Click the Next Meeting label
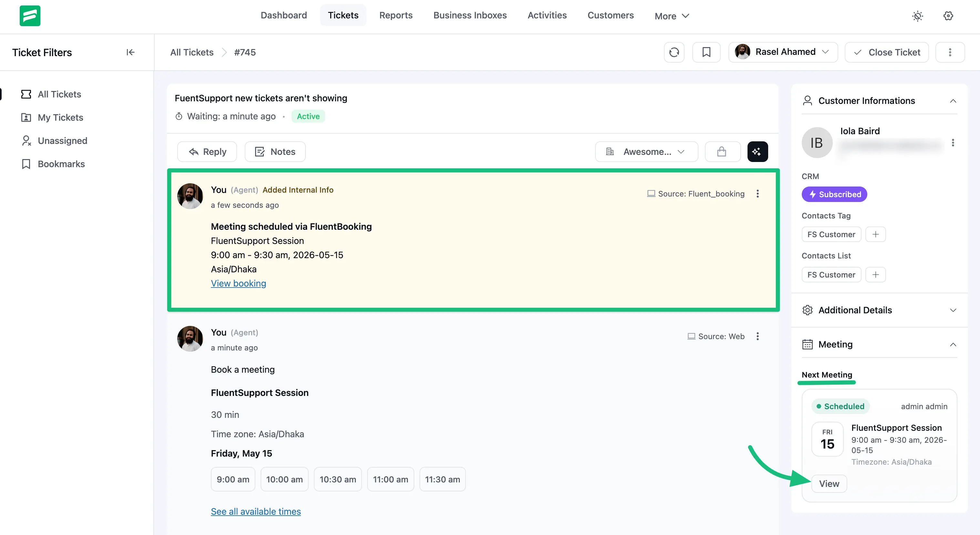This screenshot has height=535, width=980. pyautogui.click(x=827, y=375)
